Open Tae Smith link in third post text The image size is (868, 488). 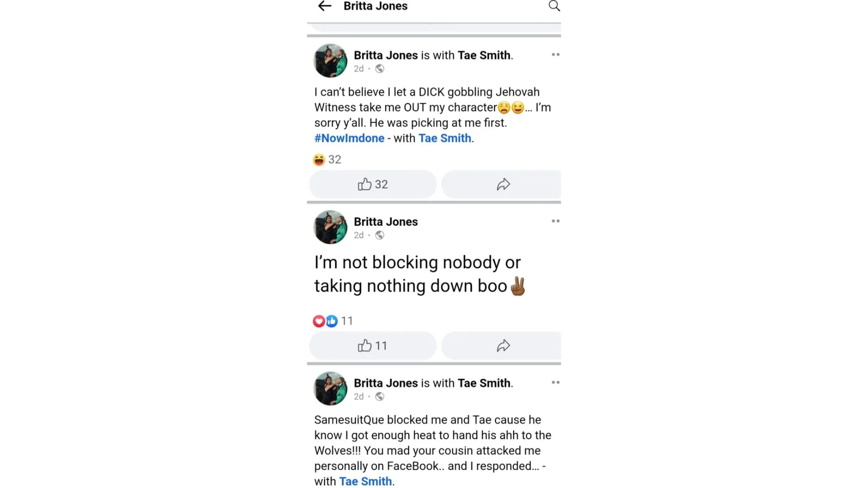pyautogui.click(x=366, y=481)
